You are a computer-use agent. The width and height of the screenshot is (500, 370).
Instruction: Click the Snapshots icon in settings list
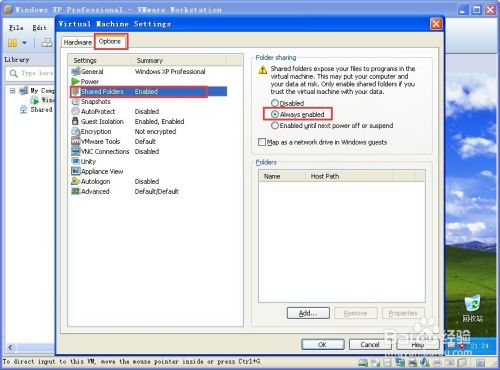coord(76,101)
